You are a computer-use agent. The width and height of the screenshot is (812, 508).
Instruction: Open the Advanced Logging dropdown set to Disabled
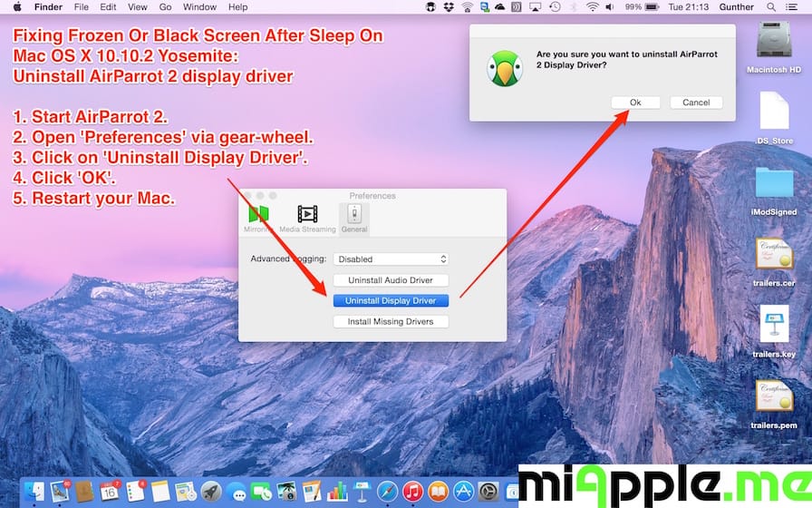coord(391,259)
